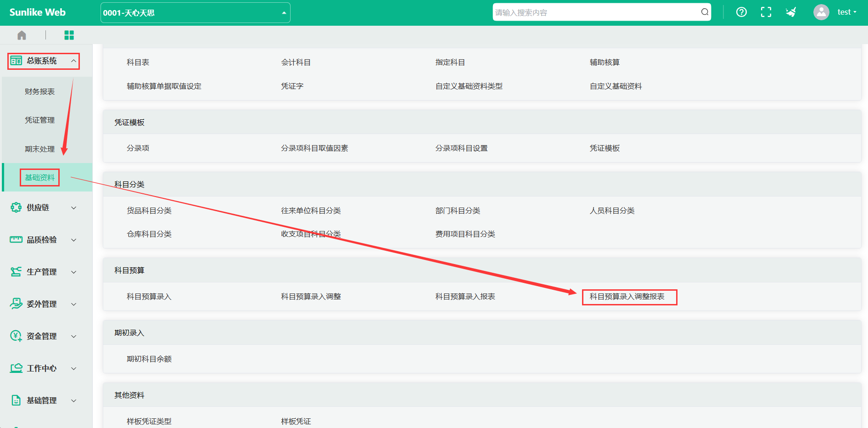
Task: Open 自定义基础资料类型
Action: click(469, 86)
